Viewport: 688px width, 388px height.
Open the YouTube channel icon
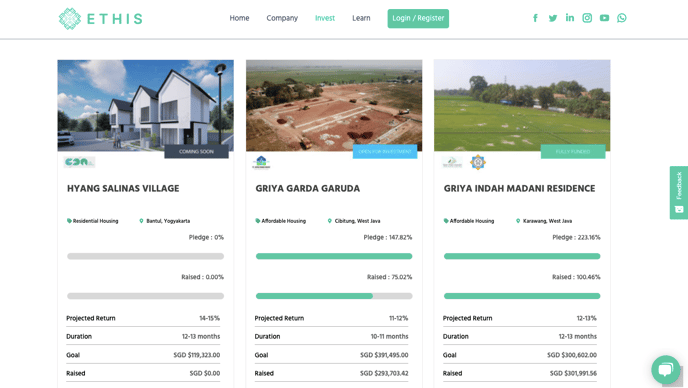pos(604,18)
